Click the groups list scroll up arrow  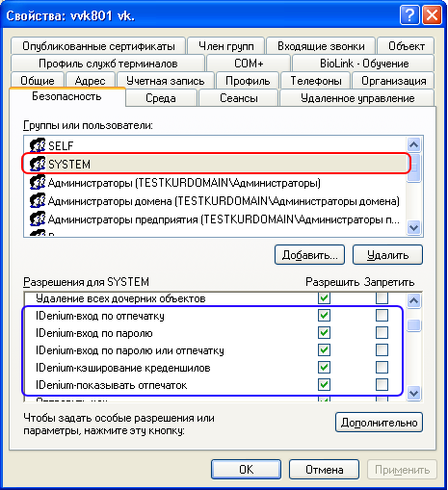point(413,144)
